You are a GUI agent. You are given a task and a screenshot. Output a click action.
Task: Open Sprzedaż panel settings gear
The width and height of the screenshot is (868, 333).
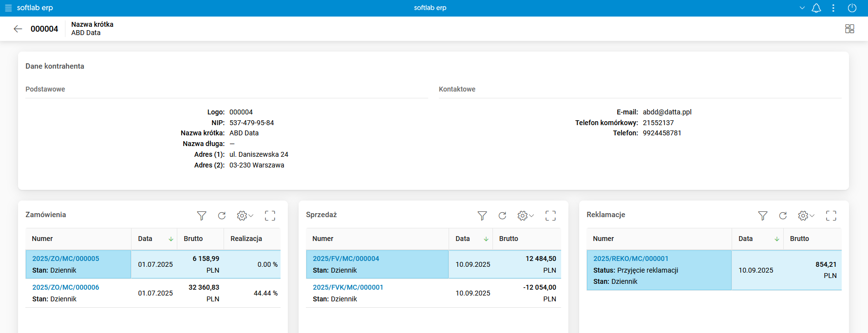point(526,216)
